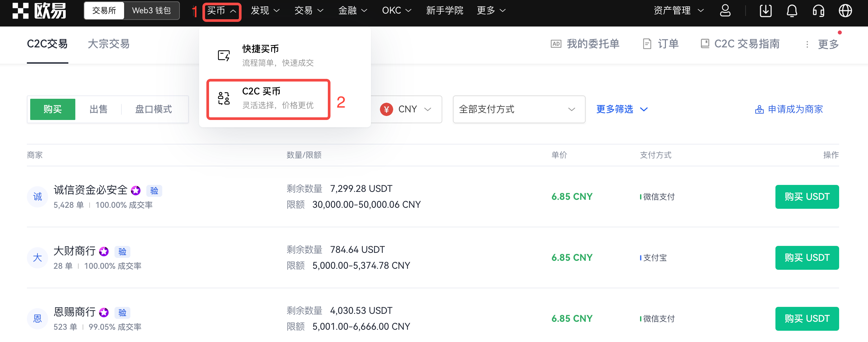868x342 pixels.
Task: Open the OKX home via logo icon
Action: 21,10
